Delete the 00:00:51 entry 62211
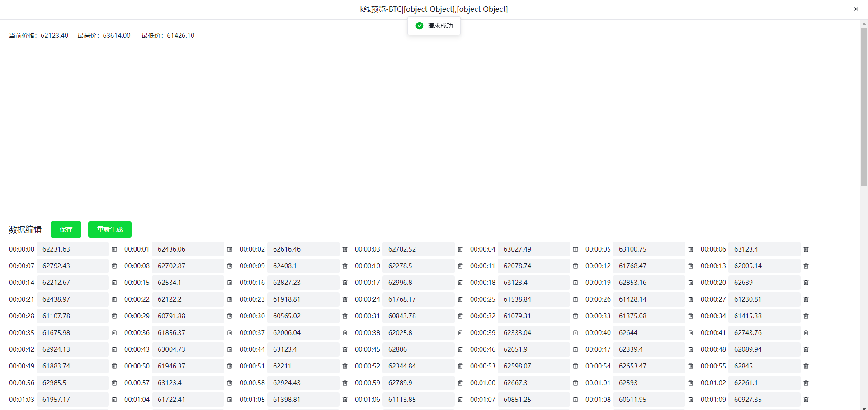868x410 pixels. [x=345, y=366]
